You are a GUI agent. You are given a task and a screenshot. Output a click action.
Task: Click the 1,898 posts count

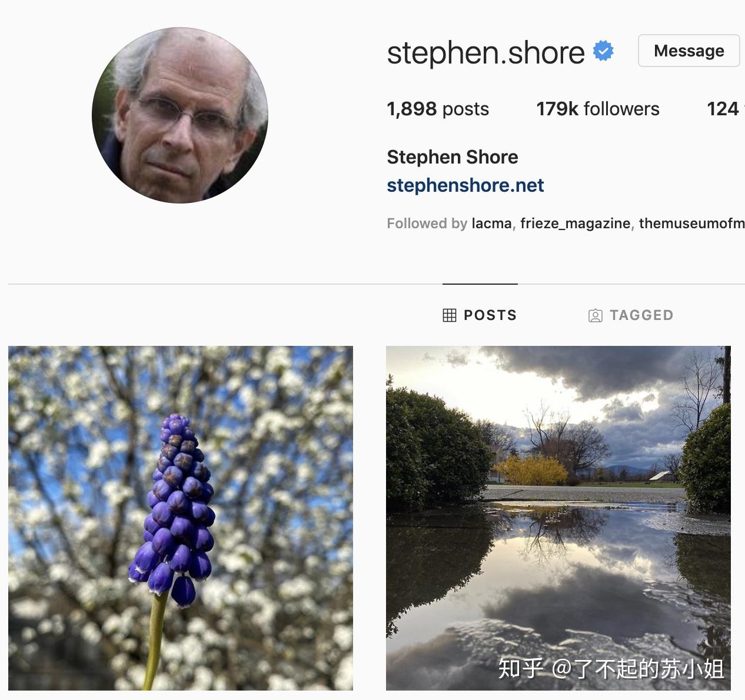[438, 109]
